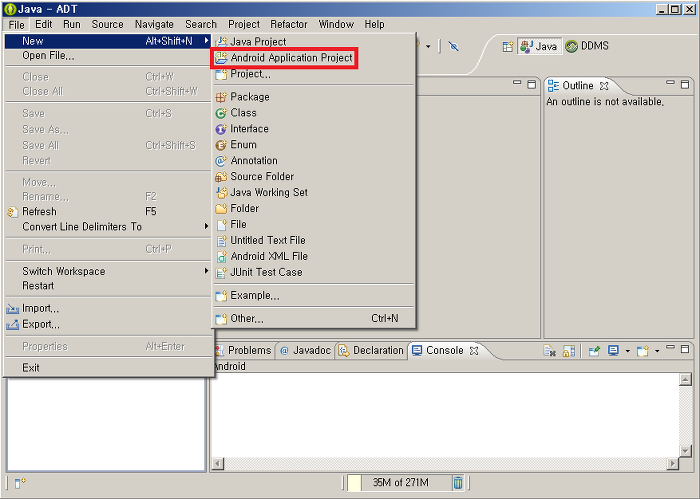Run the garbage collector trash icon
The width and height of the screenshot is (700, 499).
click(x=458, y=482)
